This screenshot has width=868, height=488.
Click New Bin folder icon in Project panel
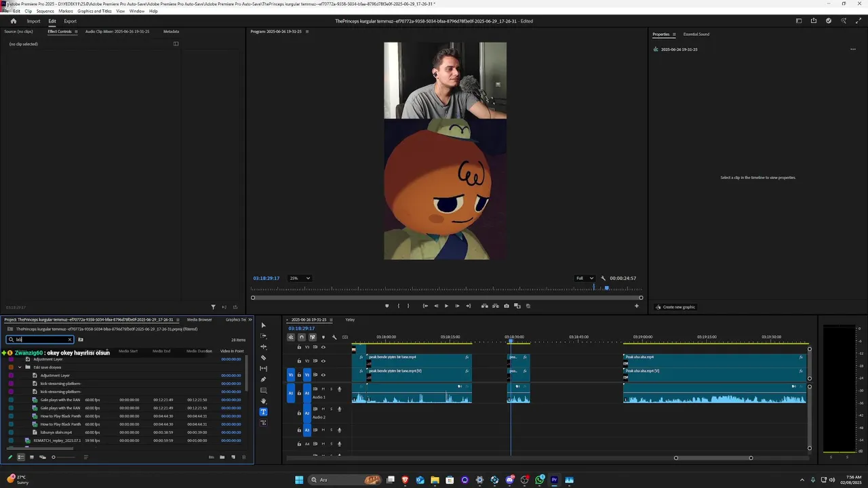coord(222,457)
